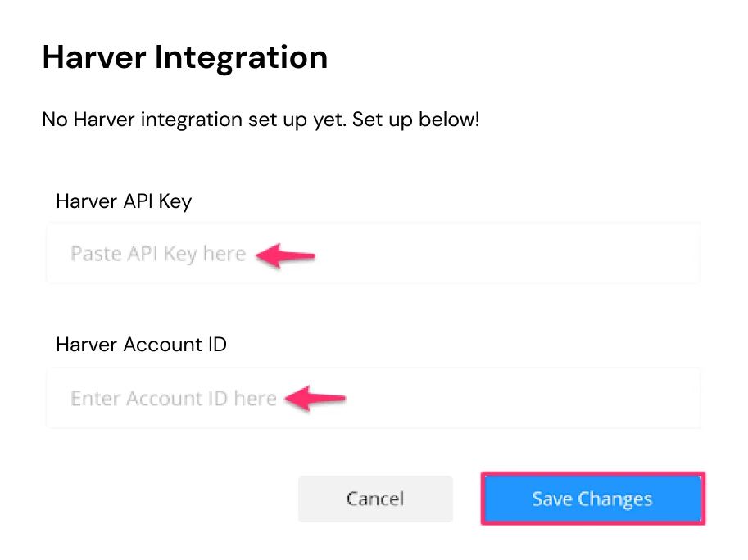Click the 'Harver API Key' label

pos(124,201)
